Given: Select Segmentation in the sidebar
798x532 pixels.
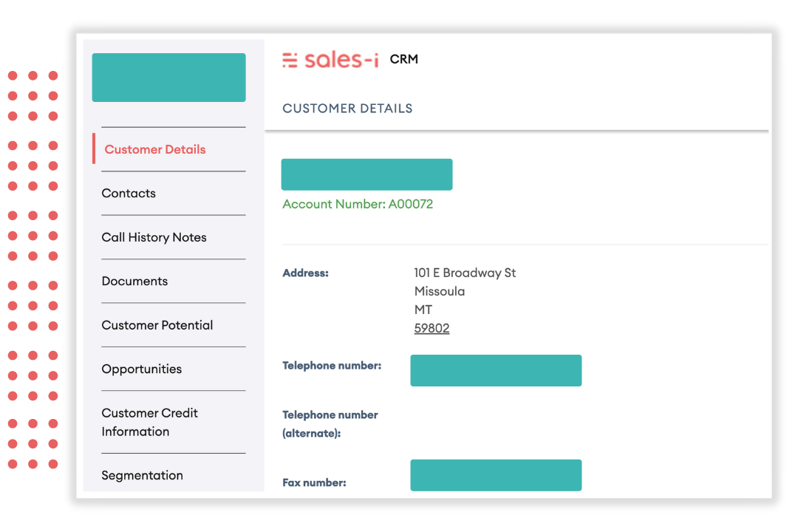Looking at the screenshot, I should tap(142, 476).
